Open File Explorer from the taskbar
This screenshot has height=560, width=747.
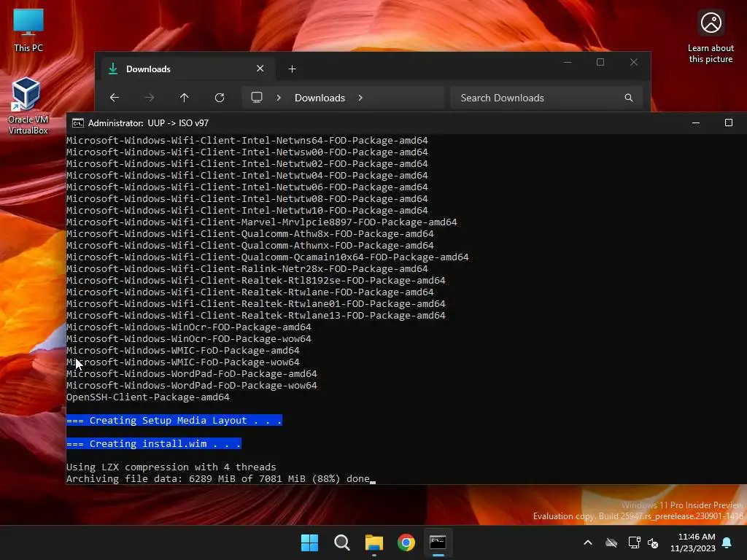374,542
